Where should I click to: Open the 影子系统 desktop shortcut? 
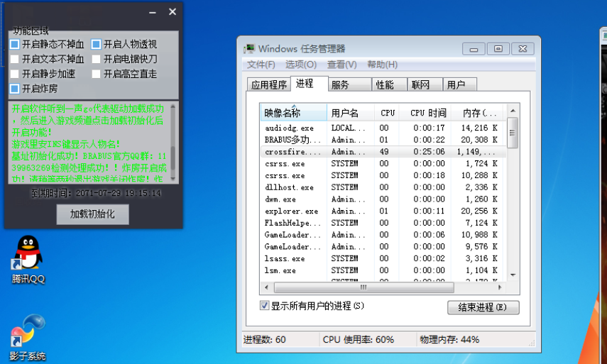(28, 337)
